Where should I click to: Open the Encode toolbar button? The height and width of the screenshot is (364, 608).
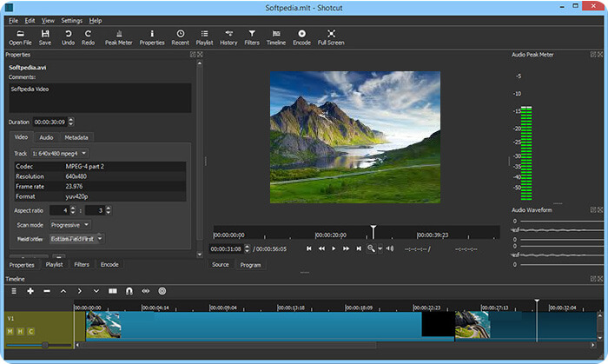pos(301,38)
